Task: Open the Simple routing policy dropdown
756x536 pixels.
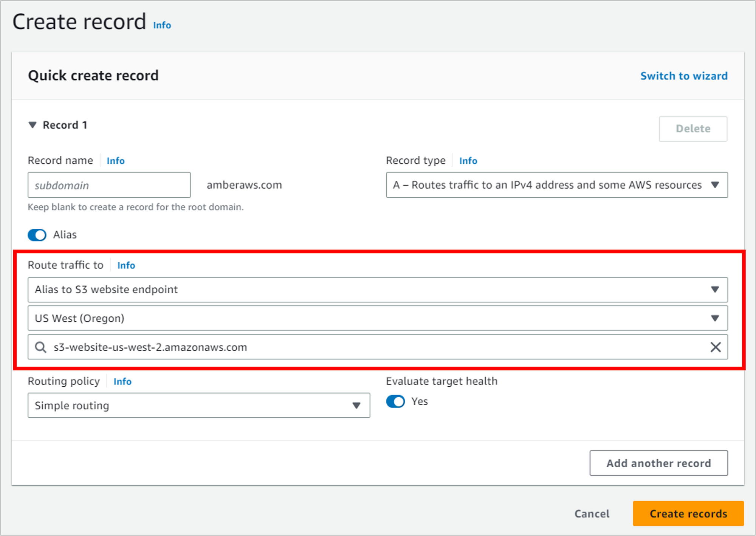Action: tap(199, 406)
